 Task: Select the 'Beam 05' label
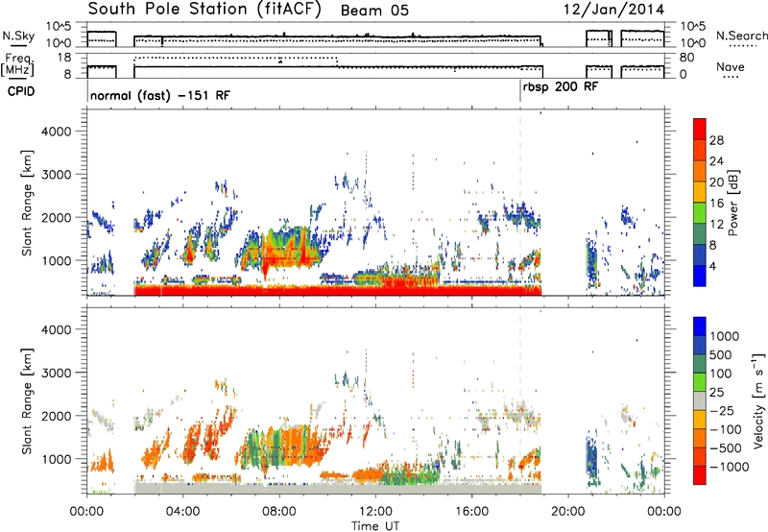(374, 11)
